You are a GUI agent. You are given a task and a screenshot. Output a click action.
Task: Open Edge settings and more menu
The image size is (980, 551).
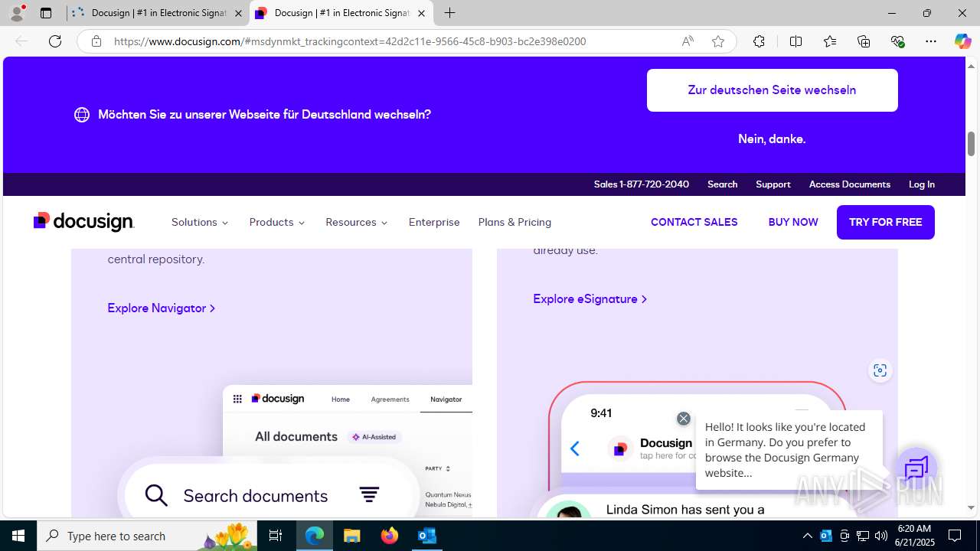tap(931, 41)
